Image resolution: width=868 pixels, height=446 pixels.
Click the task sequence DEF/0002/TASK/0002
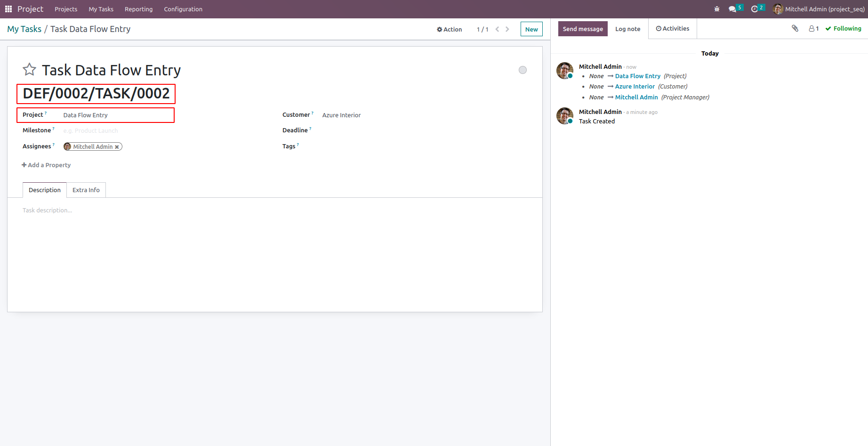coord(96,93)
